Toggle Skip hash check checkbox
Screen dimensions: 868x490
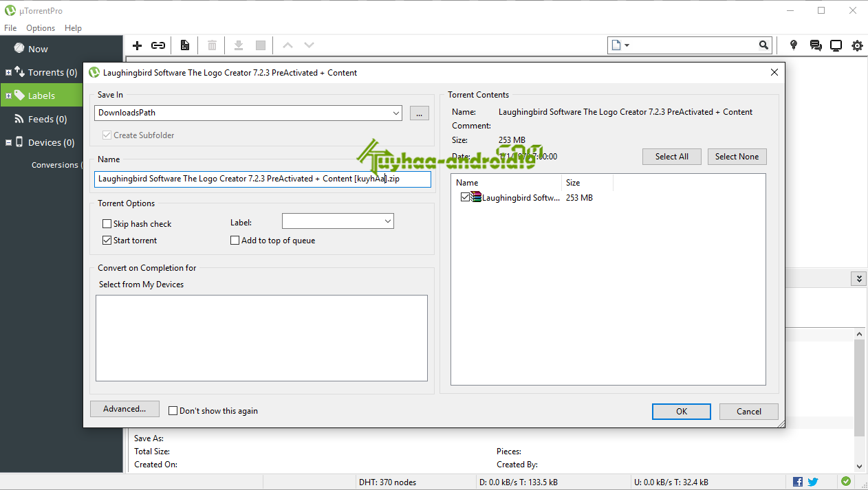pyautogui.click(x=107, y=223)
